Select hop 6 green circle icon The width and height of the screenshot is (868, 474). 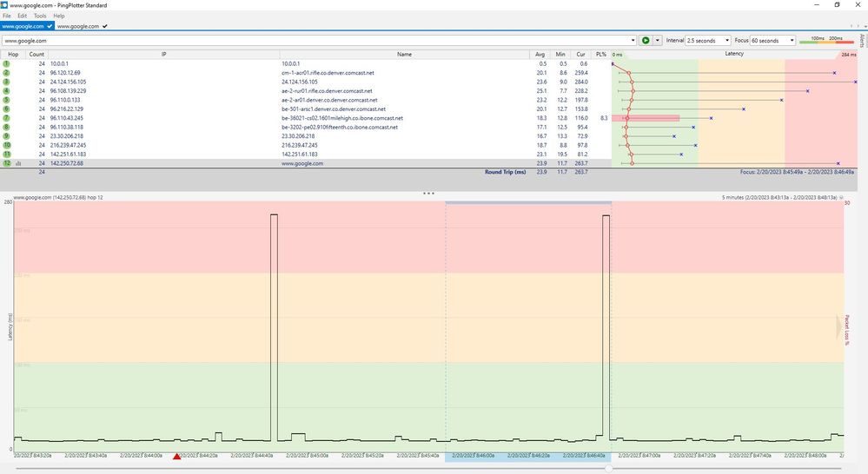coord(7,109)
